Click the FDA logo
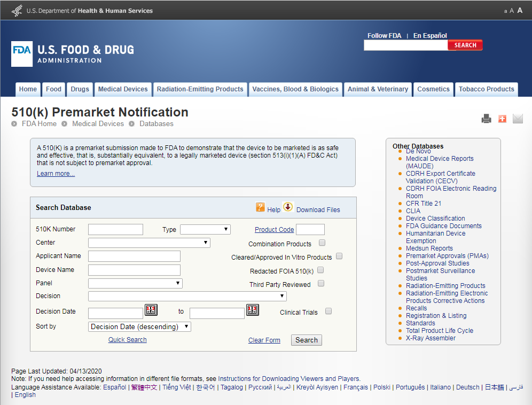The height and width of the screenshot is (405, 532). [x=22, y=54]
